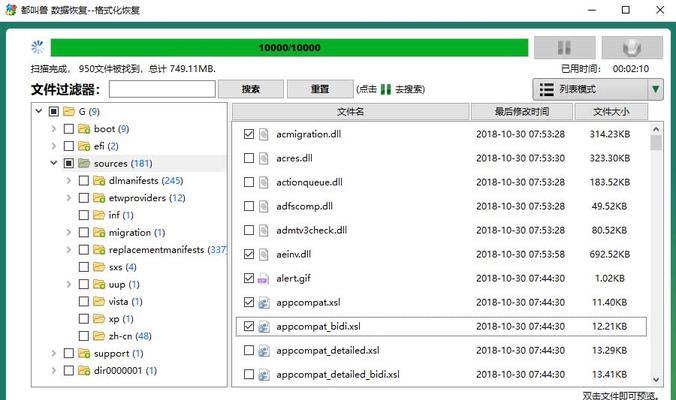Click the G drive folder icon
The height and width of the screenshot is (400, 676).
pyautogui.click(x=69, y=112)
